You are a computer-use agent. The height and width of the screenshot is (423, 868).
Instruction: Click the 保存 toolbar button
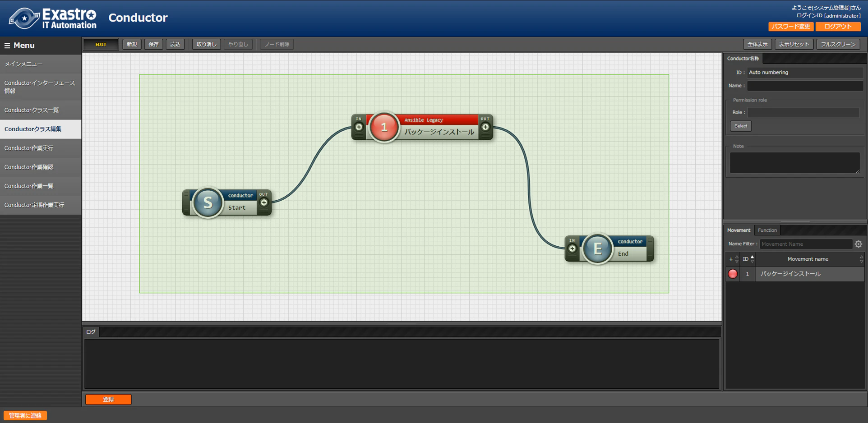tap(153, 44)
